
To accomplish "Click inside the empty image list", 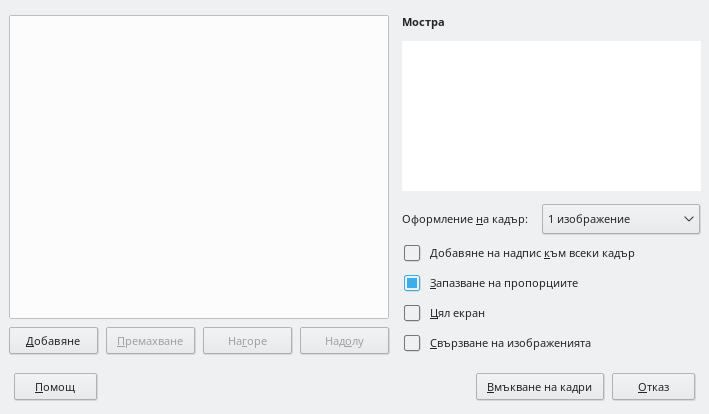I will (198, 167).
